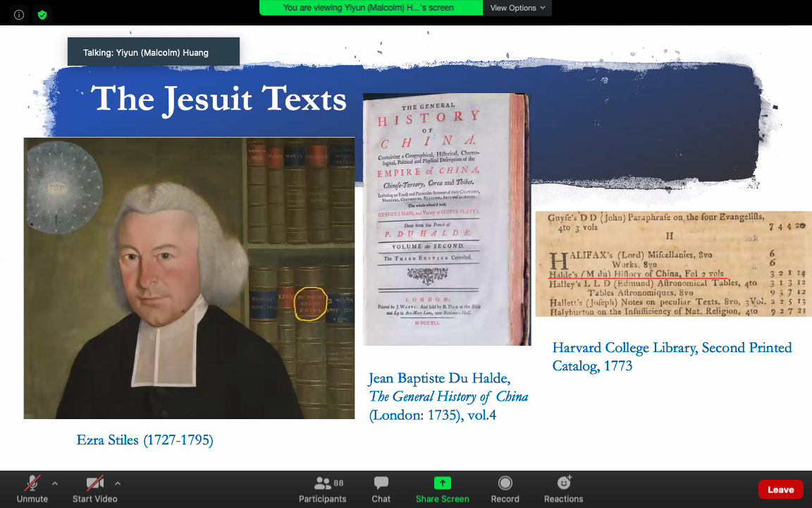Click the Jesuit Texts slide title
Image resolution: width=812 pixels, height=508 pixels.
219,99
